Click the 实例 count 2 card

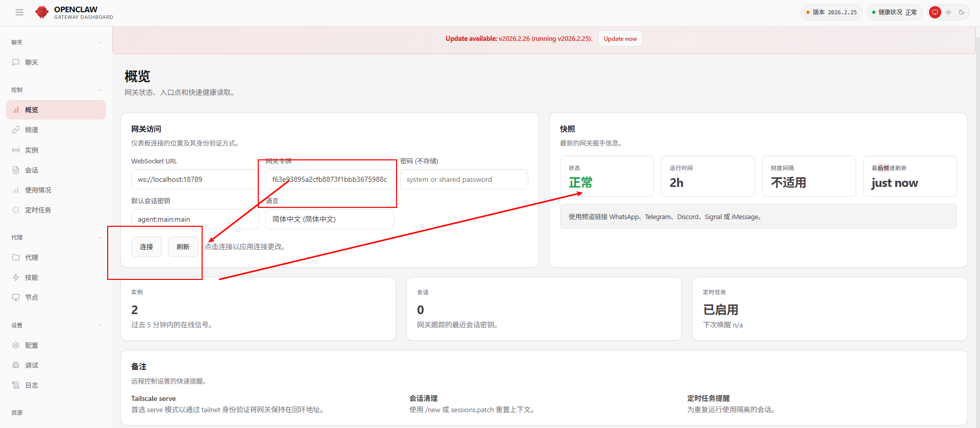point(258,309)
